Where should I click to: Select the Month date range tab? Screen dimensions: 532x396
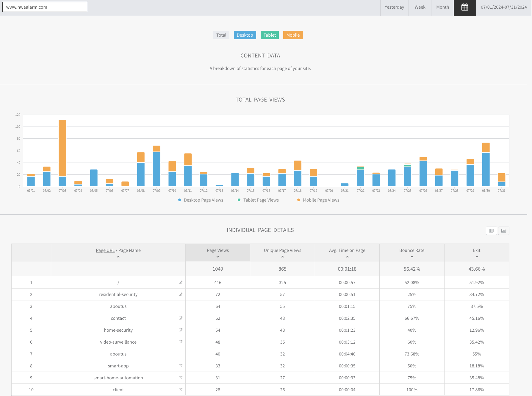point(442,7)
